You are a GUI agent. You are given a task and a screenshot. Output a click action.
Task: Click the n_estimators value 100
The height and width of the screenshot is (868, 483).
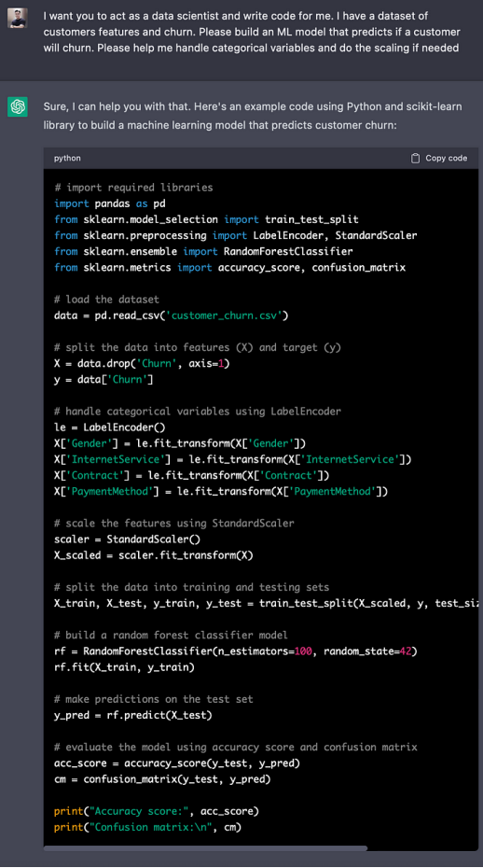(303, 651)
